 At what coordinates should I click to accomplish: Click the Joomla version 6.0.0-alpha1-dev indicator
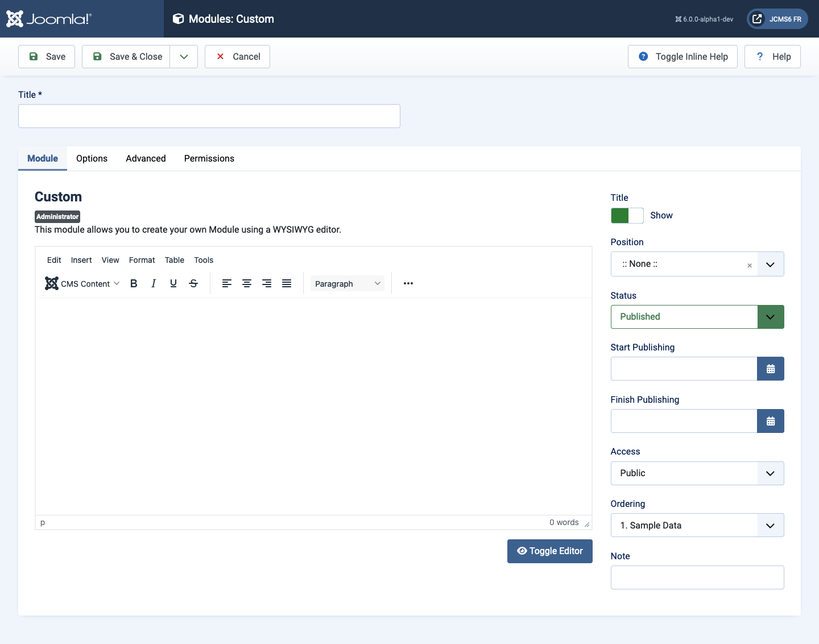704,19
